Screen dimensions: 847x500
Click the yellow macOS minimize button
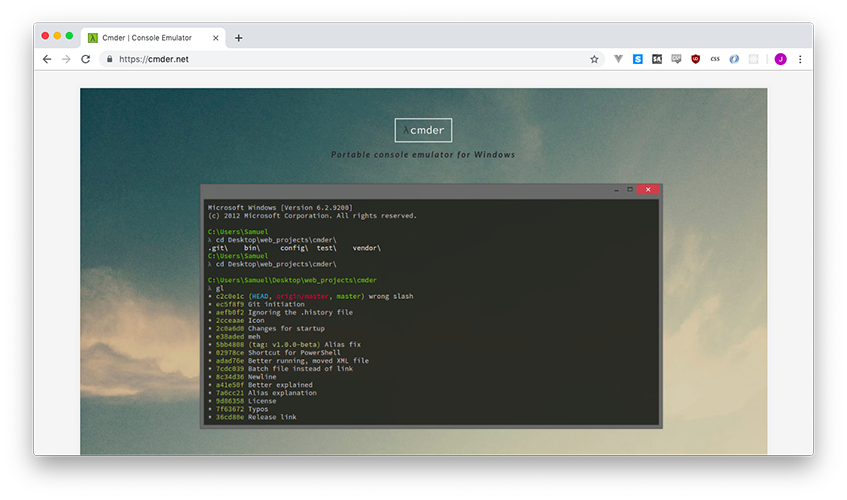tap(57, 36)
